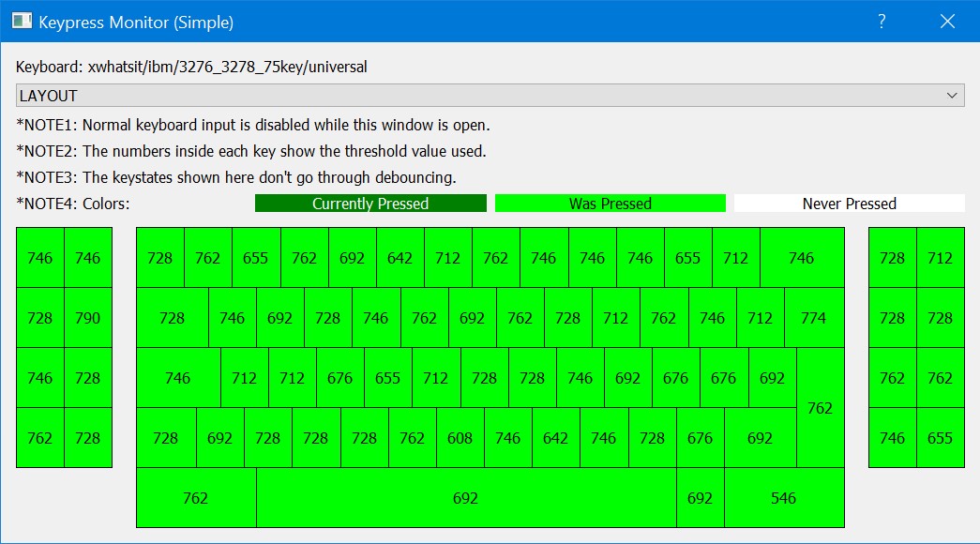Click the wide spacebar key labeled 692
Viewport: 980px width, 544px height.
(466, 498)
